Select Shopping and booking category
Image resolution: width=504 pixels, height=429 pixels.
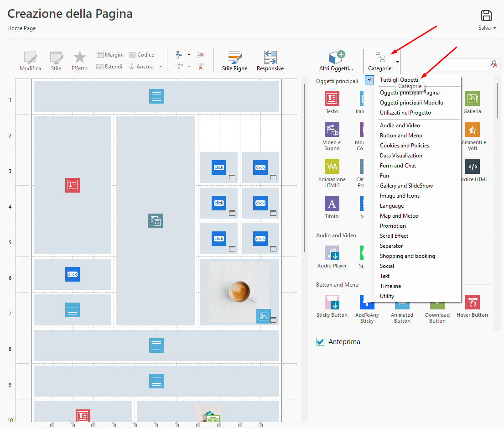[x=407, y=256]
